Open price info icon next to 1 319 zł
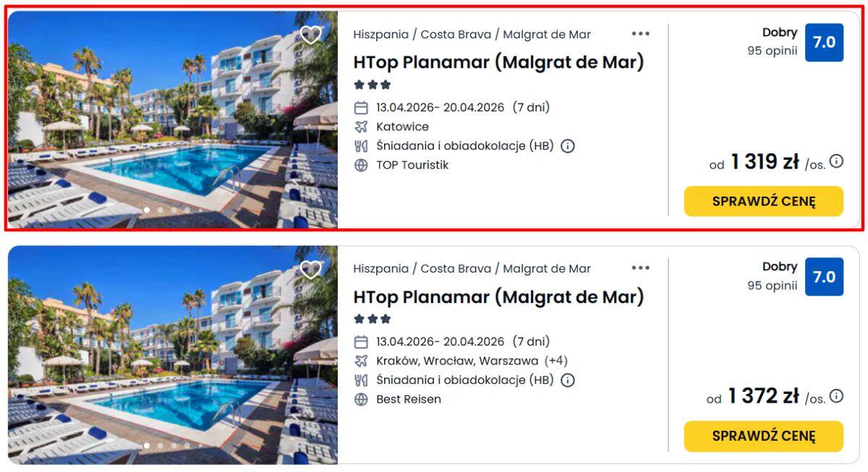Viewport: 868px width, 472px height. [x=836, y=161]
